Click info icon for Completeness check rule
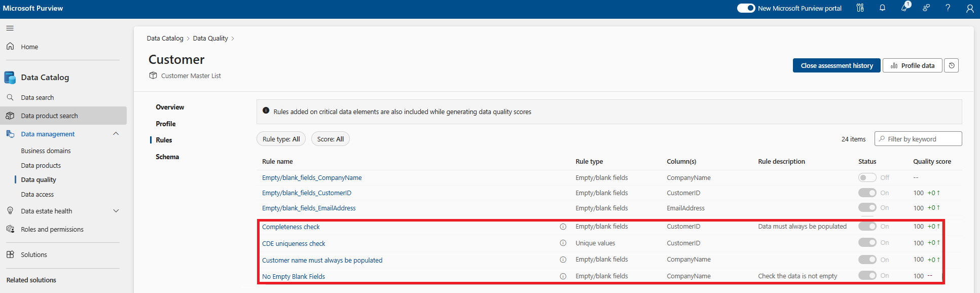The height and width of the screenshot is (293, 980). [x=563, y=227]
